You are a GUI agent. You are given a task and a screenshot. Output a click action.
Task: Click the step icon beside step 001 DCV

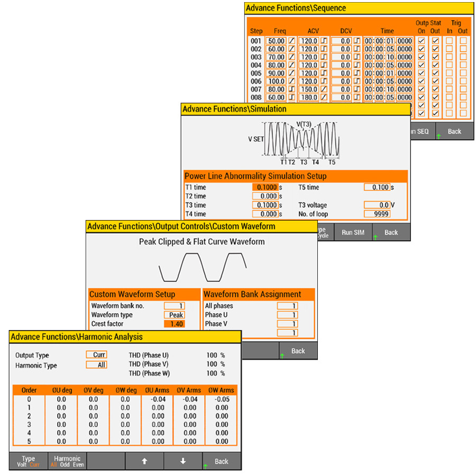click(x=356, y=41)
